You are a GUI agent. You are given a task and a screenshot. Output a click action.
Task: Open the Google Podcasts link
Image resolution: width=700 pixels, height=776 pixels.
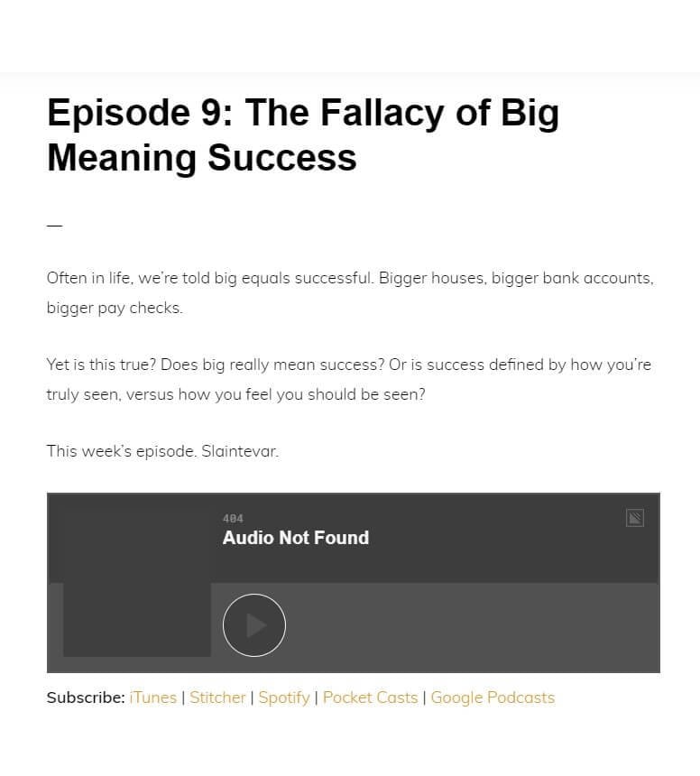(x=493, y=697)
